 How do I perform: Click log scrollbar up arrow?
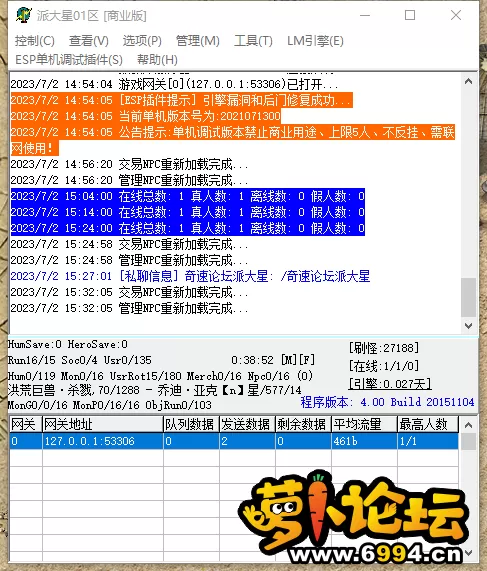(468, 82)
